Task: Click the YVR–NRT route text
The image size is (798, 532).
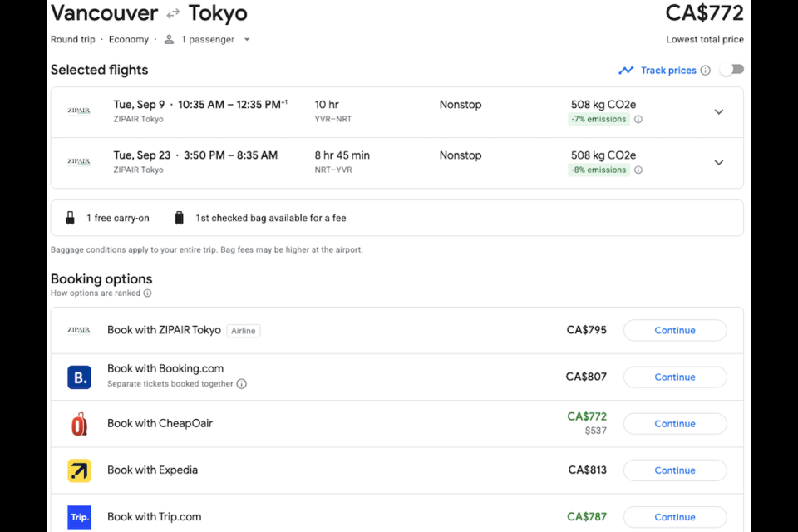Action: click(332, 119)
